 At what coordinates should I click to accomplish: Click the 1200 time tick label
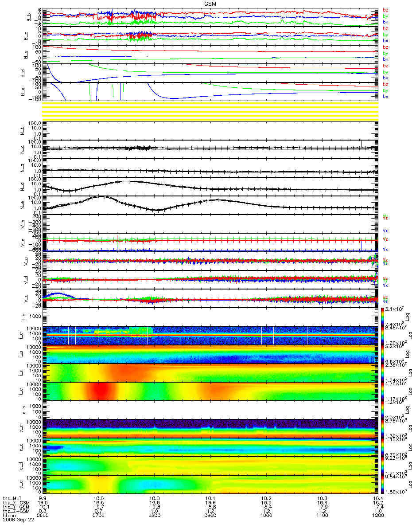click(x=377, y=515)
